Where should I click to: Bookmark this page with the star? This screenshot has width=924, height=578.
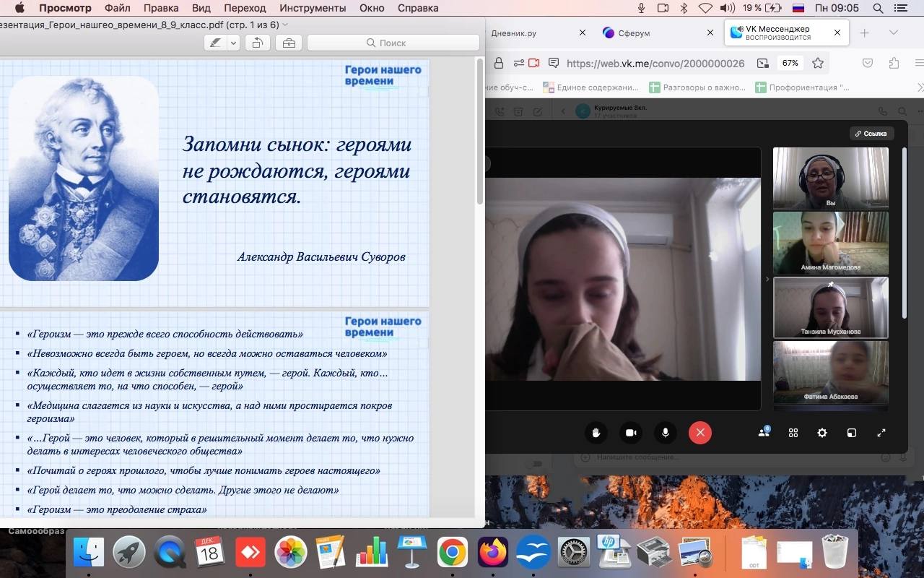pyautogui.click(x=818, y=63)
